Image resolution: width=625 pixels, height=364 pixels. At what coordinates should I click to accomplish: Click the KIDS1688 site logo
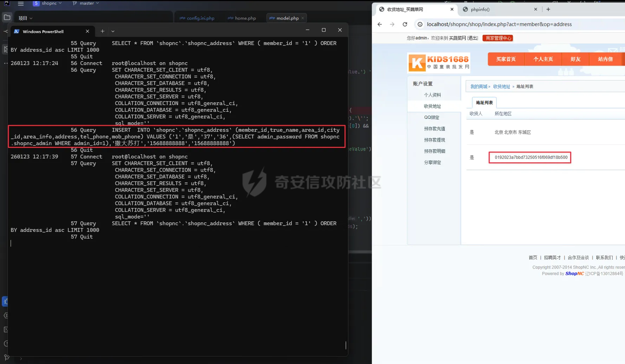tap(439, 63)
